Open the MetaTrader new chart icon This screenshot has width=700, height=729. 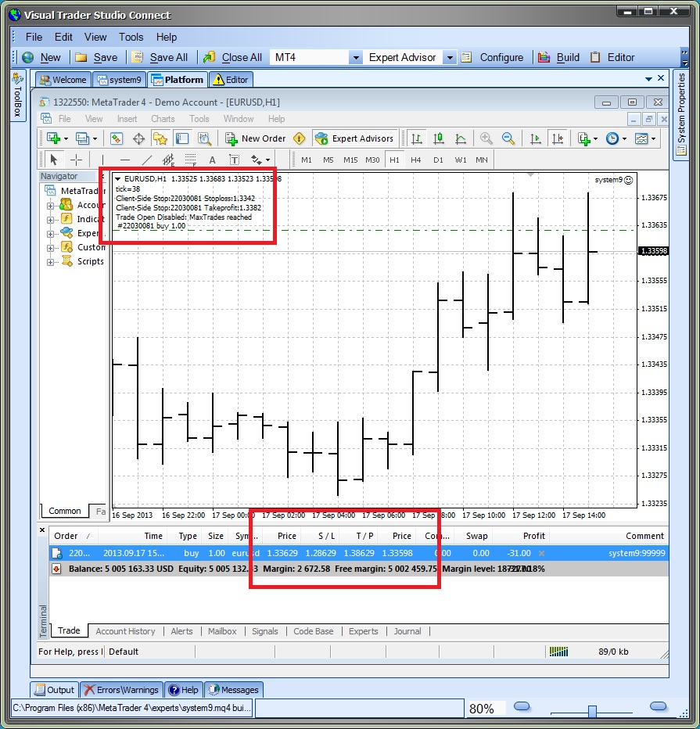coord(54,138)
